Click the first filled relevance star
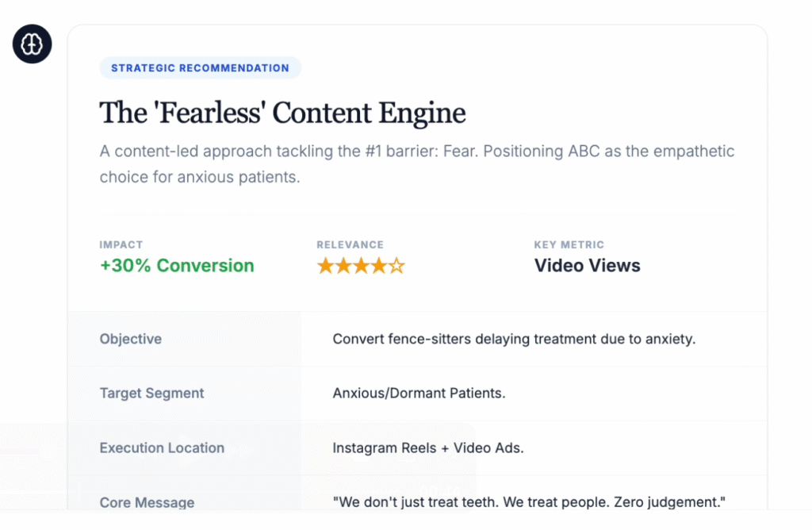This screenshot has width=812, height=530. point(325,266)
